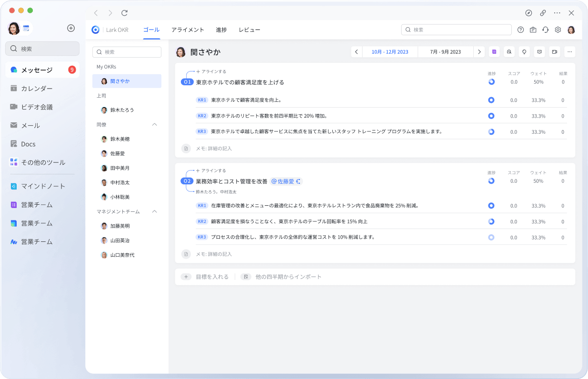Switch to the 進捗 tab

(221, 30)
